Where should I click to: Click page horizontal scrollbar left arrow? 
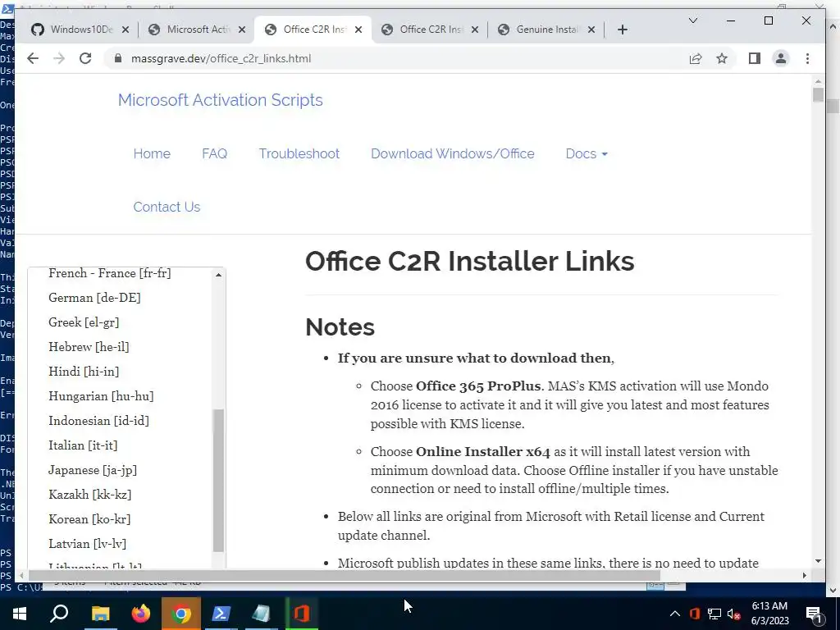coord(21,575)
